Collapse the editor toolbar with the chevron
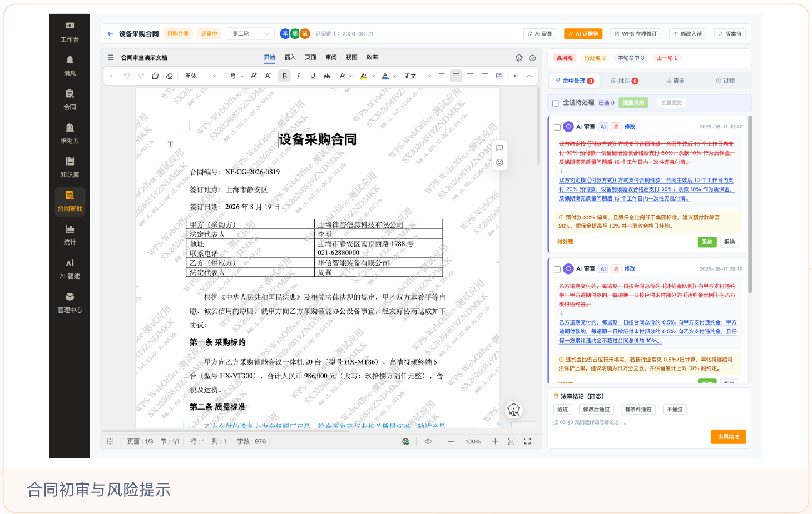The width and height of the screenshot is (812, 514). click(x=529, y=76)
